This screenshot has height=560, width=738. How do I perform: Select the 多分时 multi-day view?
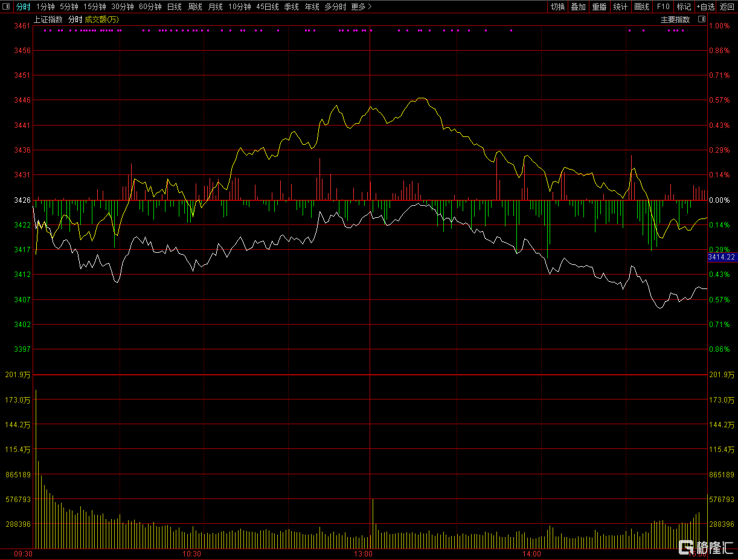pyautogui.click(x=335, y=7)
